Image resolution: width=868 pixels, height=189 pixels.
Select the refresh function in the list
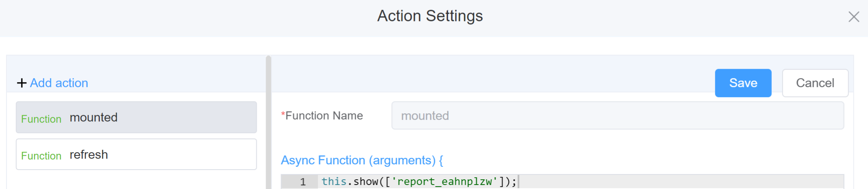[x=136, y=155]
